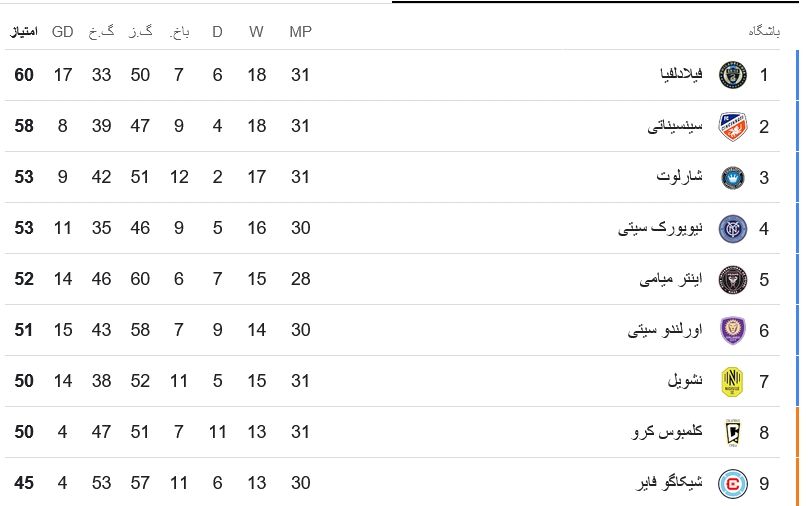The height and width of the screenshot is (506, 808).
Task: Click the GD column header
Action: pos(62,32)
